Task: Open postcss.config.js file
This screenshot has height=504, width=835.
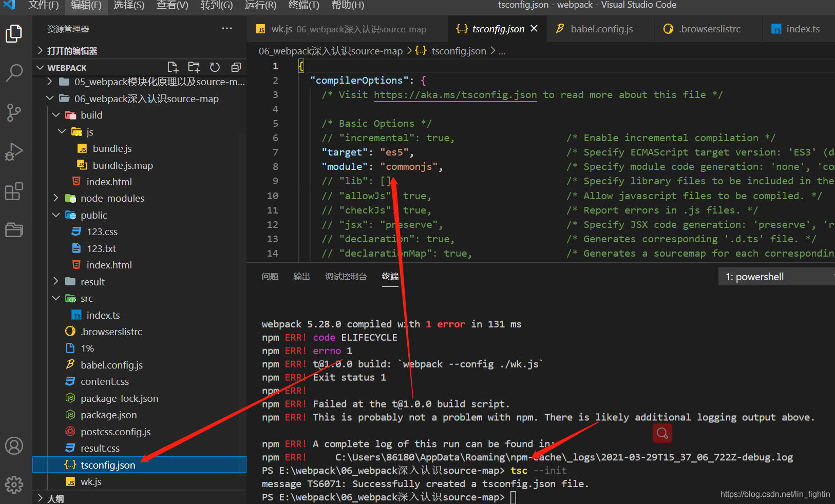Action: (116, 432)
